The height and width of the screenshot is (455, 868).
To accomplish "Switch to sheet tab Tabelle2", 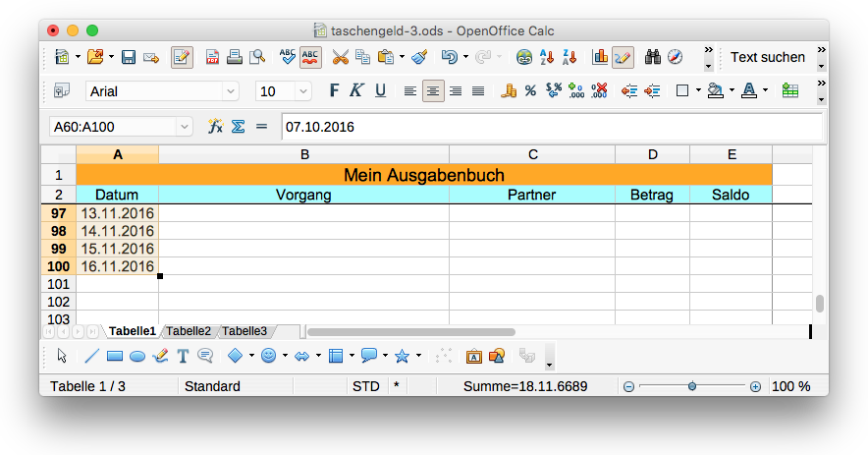I will point(189,331).
